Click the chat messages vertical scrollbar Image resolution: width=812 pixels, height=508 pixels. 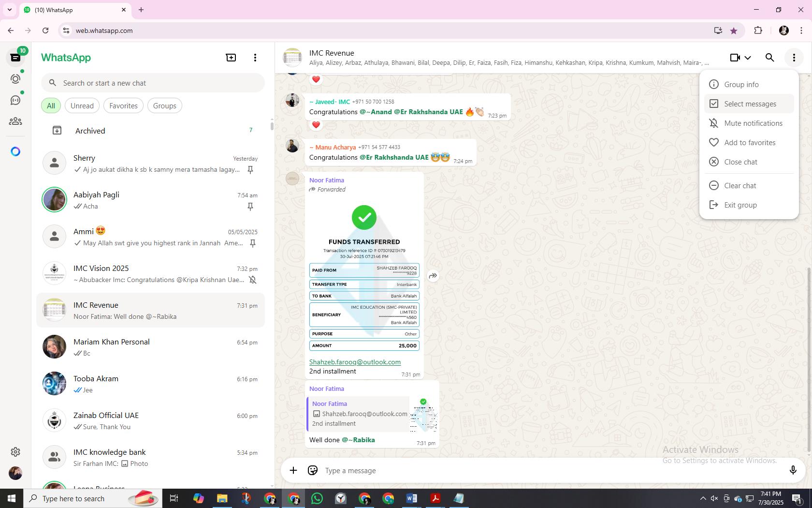point(809,360)
